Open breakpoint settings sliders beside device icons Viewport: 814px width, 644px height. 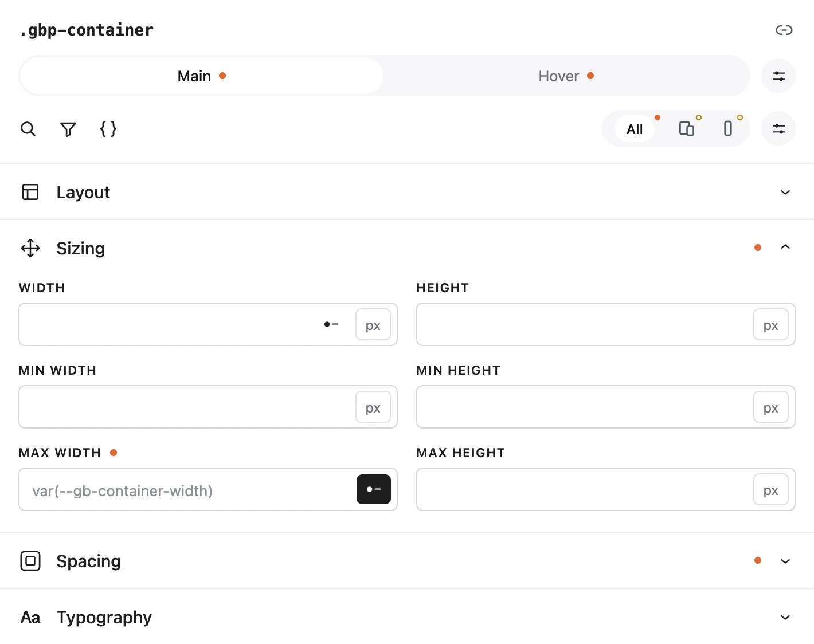[778, 128]
